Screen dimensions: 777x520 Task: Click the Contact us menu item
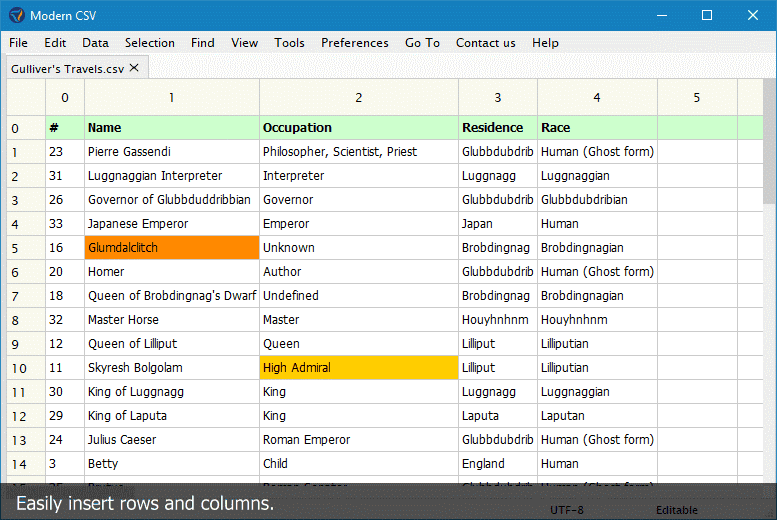pyautogui.click(x=486, y=43)
